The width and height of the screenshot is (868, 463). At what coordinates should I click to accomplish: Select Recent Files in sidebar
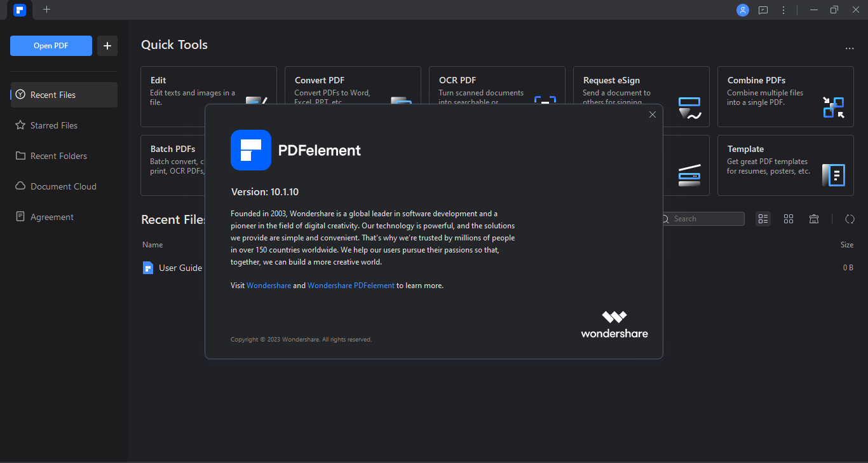coord(64,95)
